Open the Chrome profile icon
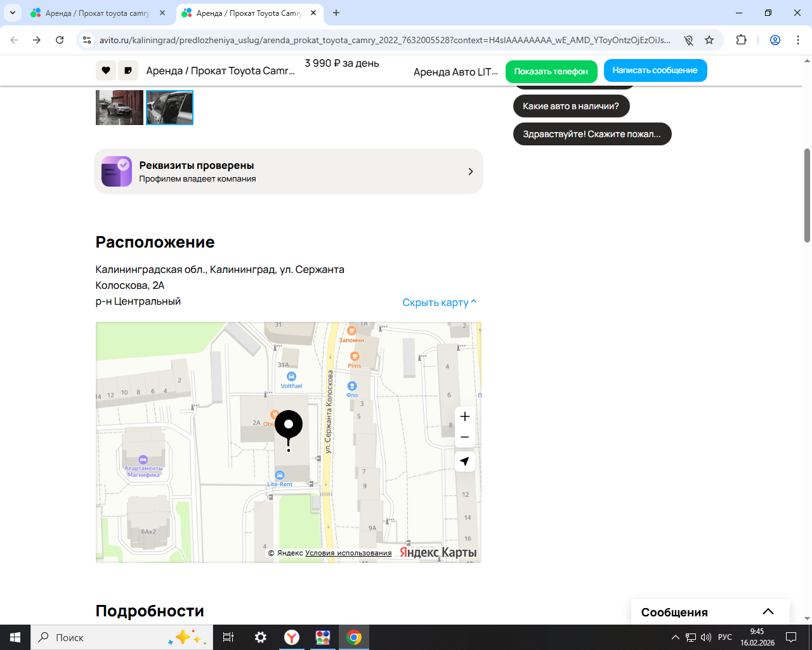 [775, 40]
